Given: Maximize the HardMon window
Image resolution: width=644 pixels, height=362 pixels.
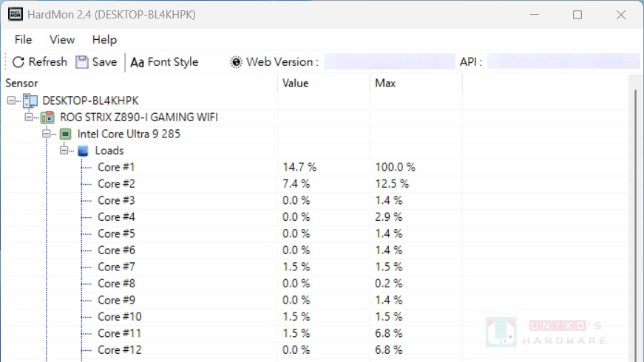Looking at the screenshot, I should [x=577, y=15].
